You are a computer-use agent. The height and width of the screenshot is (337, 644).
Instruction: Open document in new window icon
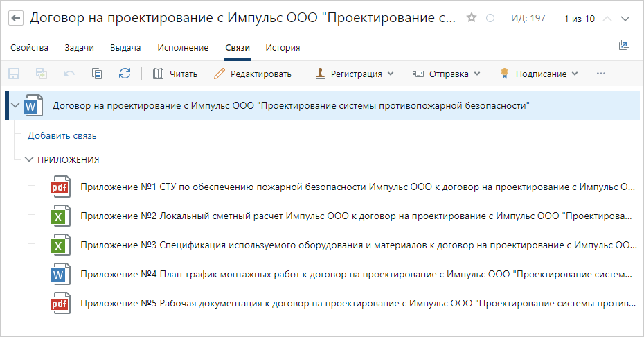pyautogui.click(x=624, y=45)
